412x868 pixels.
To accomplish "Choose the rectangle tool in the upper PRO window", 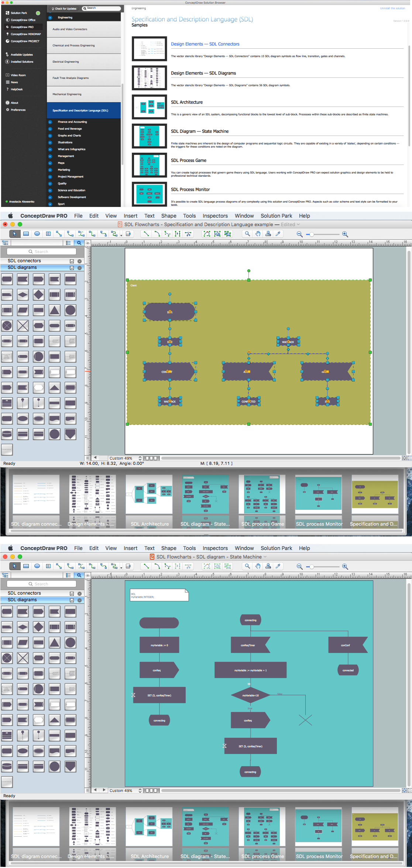I will (26, 234).
